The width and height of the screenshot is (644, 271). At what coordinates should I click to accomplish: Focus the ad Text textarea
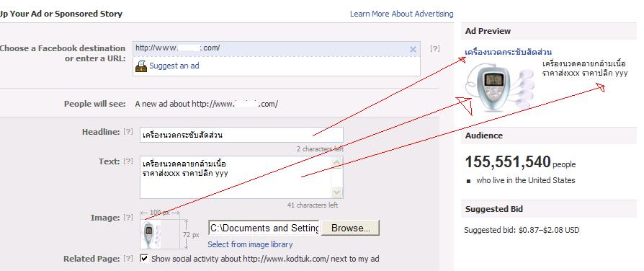click(x=236, y=177)
